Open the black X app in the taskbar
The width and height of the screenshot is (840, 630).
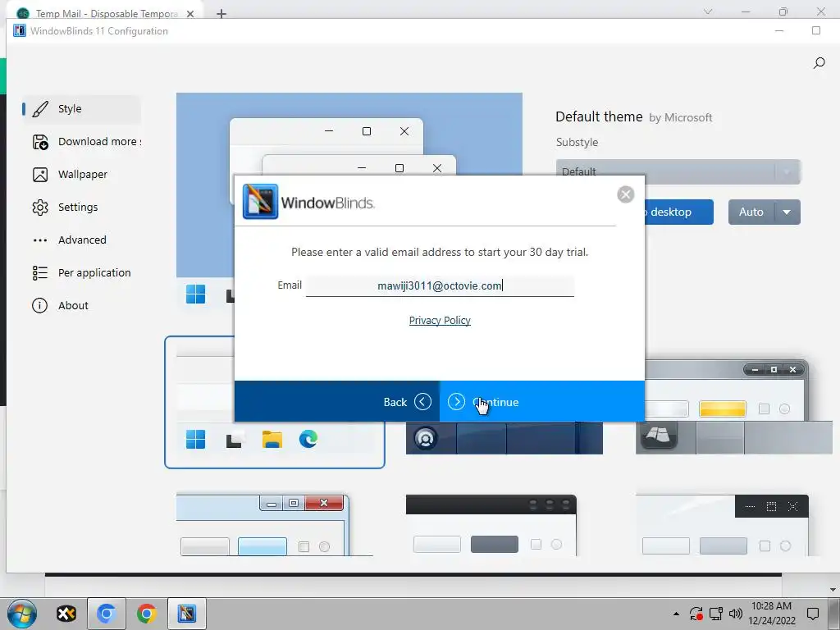pyautogui.click(x=66, y=614)
